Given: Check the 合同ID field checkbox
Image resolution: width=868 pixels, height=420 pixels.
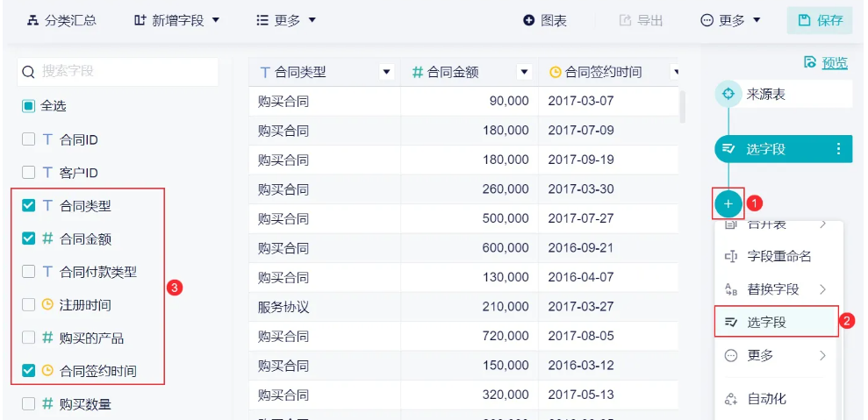Looking at the screenshot, I should click(x=29, y=139).
